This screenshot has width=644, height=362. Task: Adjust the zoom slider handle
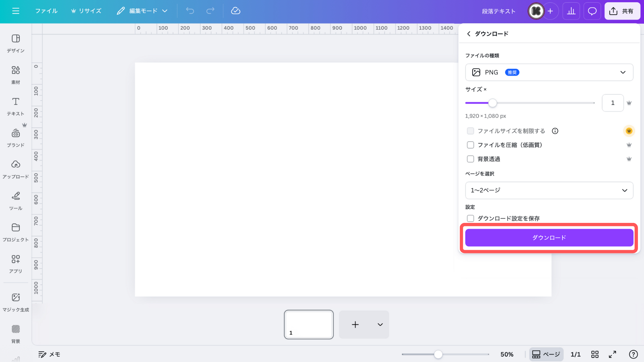[438, 354]
